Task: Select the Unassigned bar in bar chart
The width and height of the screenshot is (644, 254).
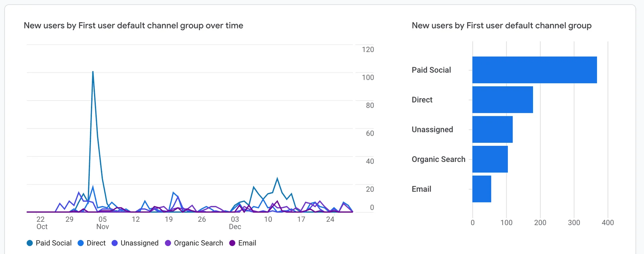Action: tap(492, 129)
